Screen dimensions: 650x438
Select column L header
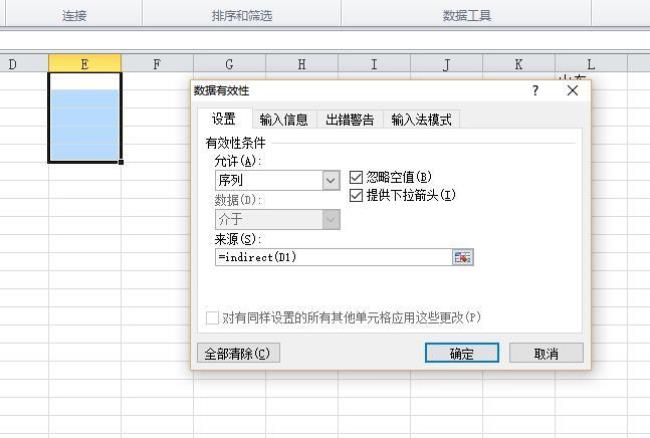click(591, 64)
